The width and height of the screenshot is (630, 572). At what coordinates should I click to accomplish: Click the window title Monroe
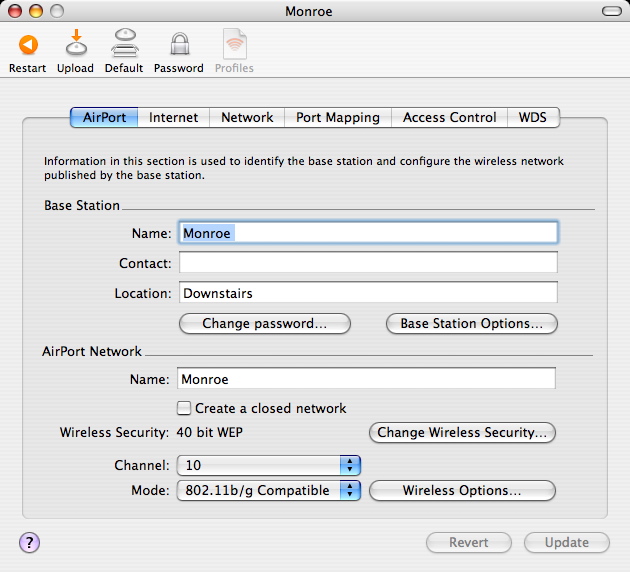click(309, 11)
